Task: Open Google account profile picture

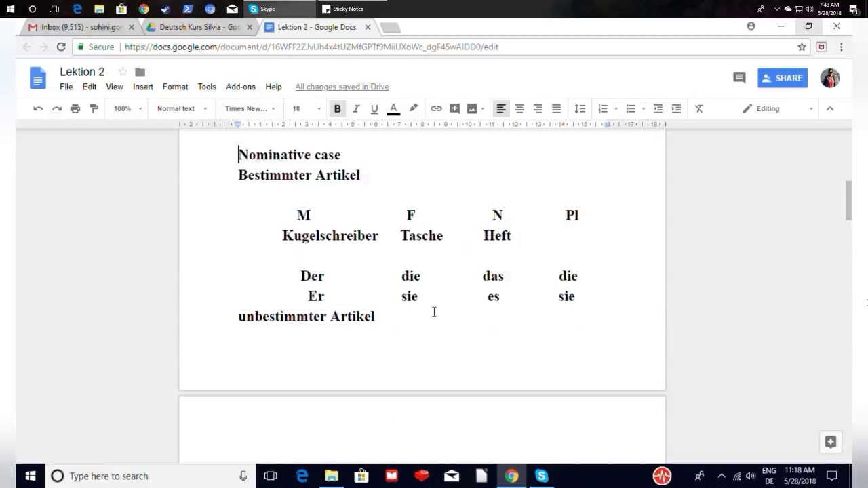Action: [830, 78]
